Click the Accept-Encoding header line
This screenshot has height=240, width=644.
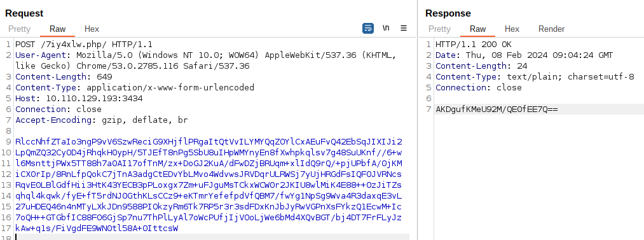[102, 120]
